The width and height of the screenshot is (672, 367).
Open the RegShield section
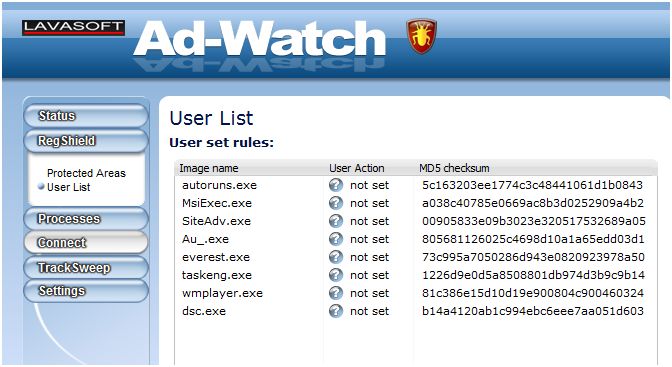86,141
